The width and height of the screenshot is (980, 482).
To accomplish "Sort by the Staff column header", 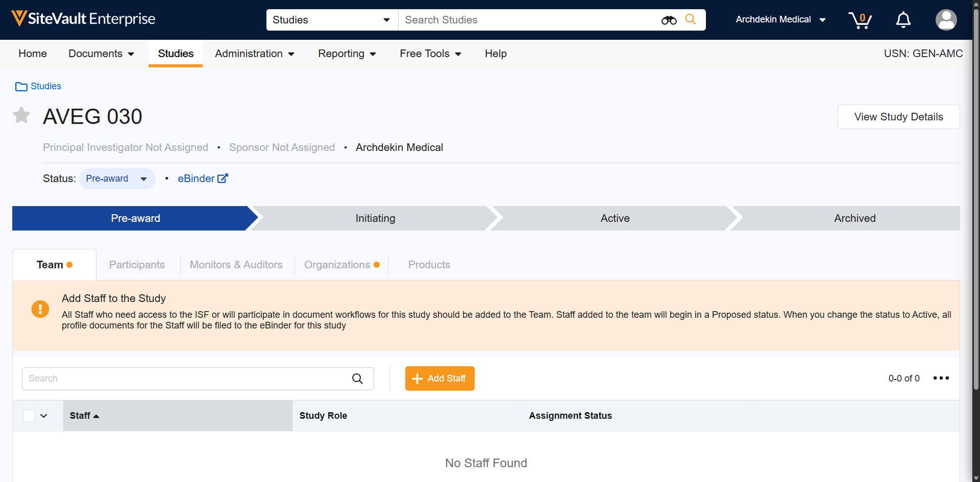I will coord(178,416).
